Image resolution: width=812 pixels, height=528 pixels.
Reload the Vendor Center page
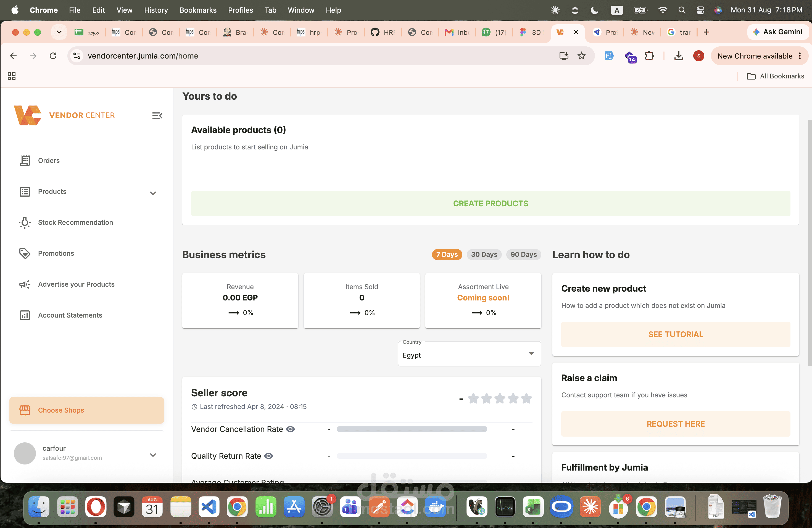pos(53,56)
